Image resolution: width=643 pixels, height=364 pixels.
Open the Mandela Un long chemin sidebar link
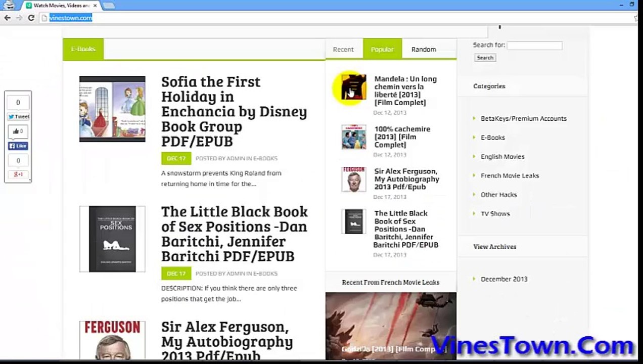[405, 90]
